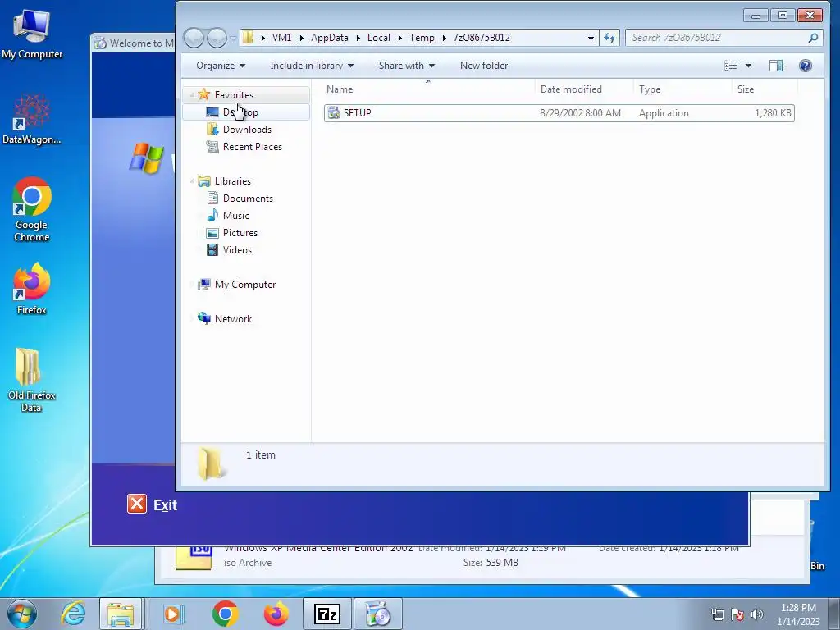840x630 pixels.
Task: Select the Firefox desktop shortcut
Action: click(x=32, y=289)
